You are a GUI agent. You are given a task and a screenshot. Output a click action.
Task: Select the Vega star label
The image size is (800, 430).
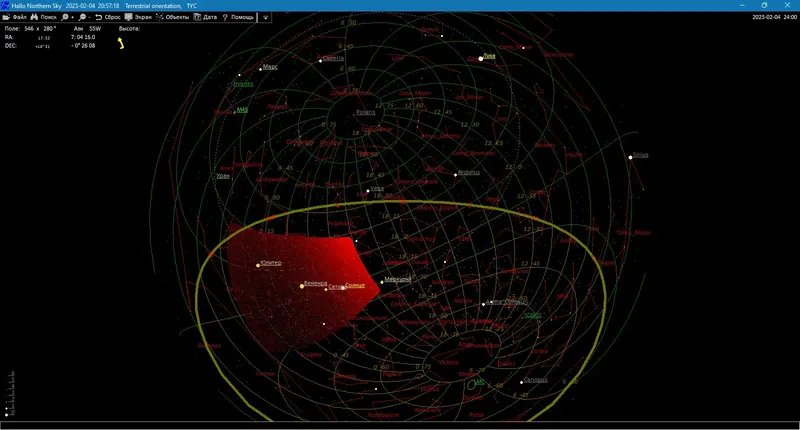377,188
